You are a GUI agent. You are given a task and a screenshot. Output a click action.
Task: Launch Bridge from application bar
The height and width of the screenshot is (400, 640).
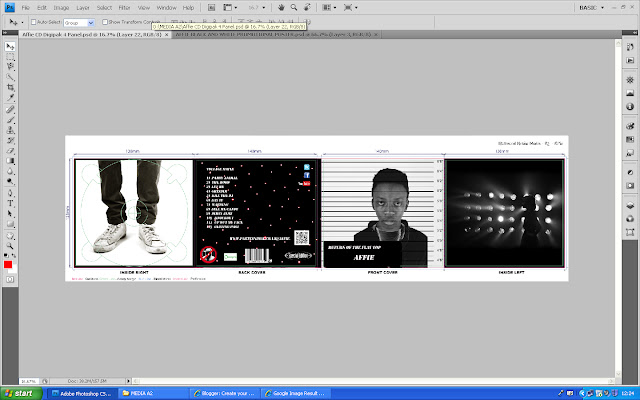pyautogui.click(x=211, y=7)
